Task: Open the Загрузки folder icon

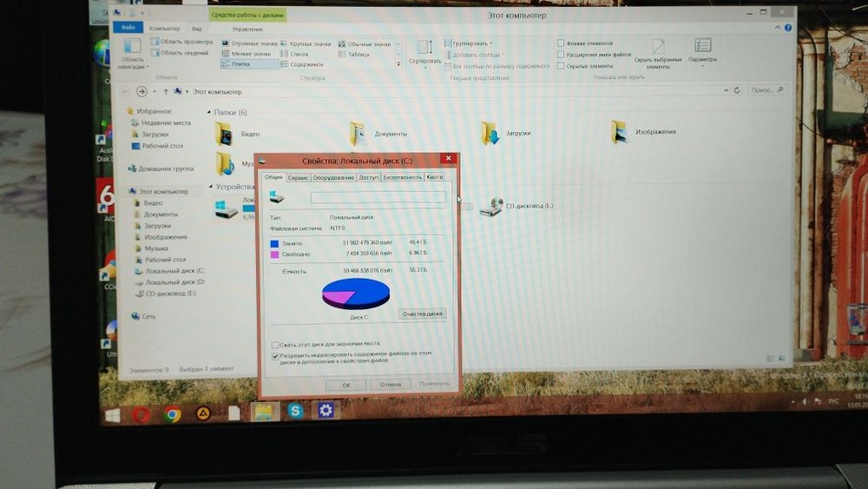Action: [490, 133]
